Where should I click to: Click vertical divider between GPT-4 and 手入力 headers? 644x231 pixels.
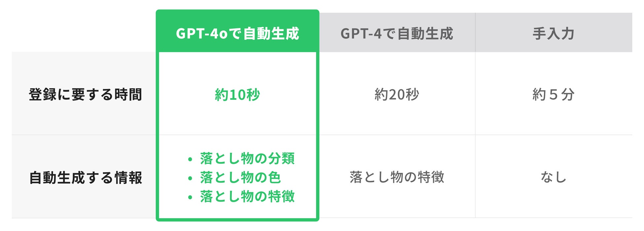(475, 32)
